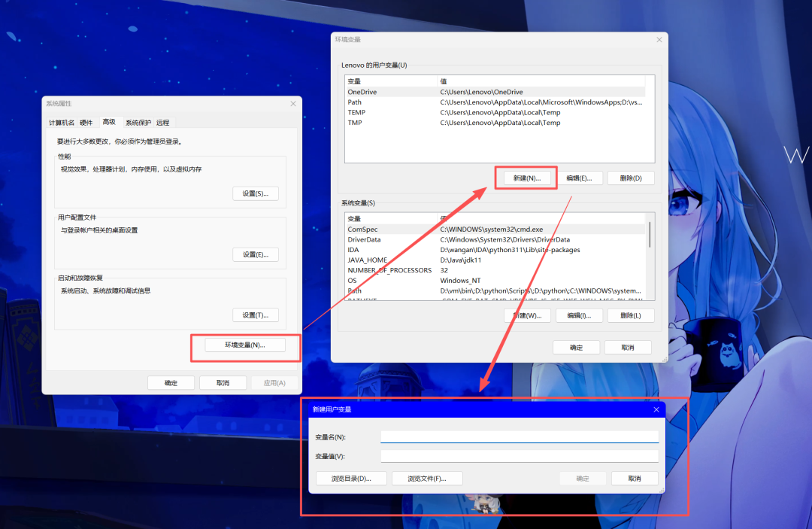
Task: Click 删除(D) for user variables
Action: click(631, 178)
